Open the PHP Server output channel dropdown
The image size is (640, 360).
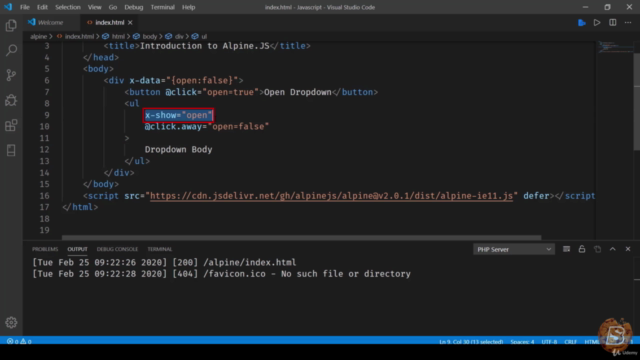(x=513, y=249)
